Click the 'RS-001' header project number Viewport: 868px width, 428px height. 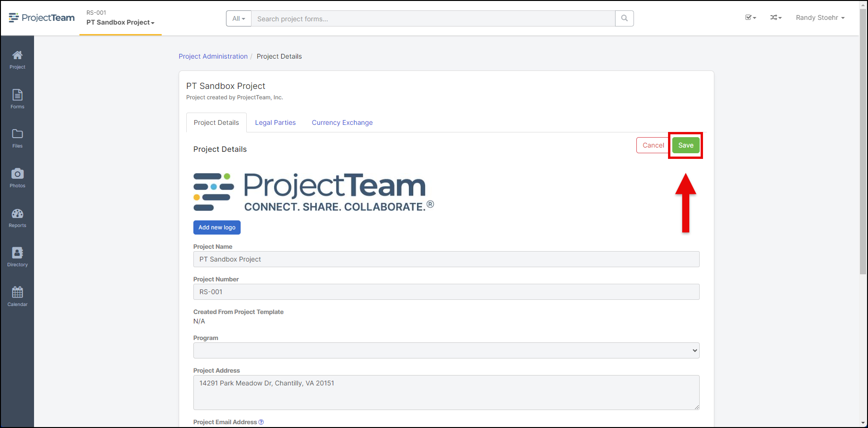(96, 13)
